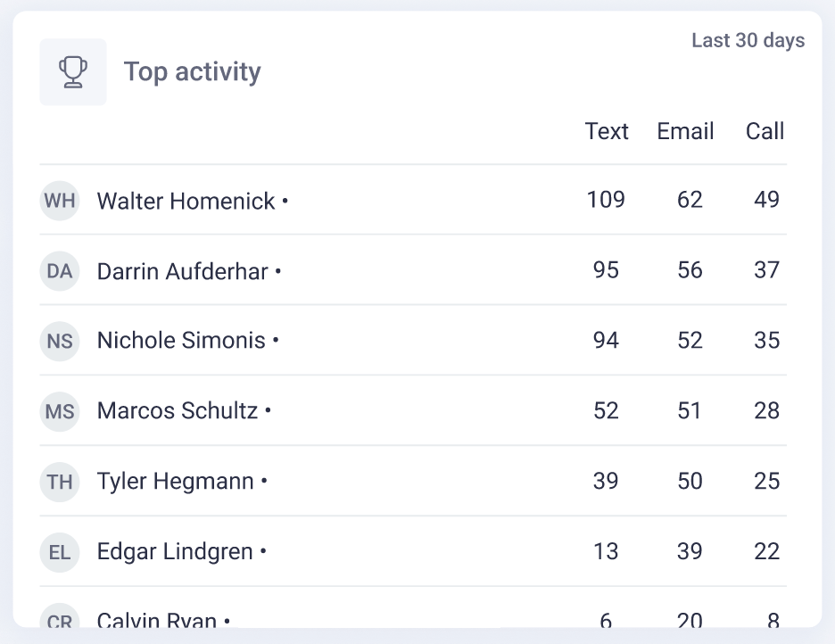Click the TH avatar for Tyler Hegmann
Viewport: 835px width, 644px height.
point(60,482)
